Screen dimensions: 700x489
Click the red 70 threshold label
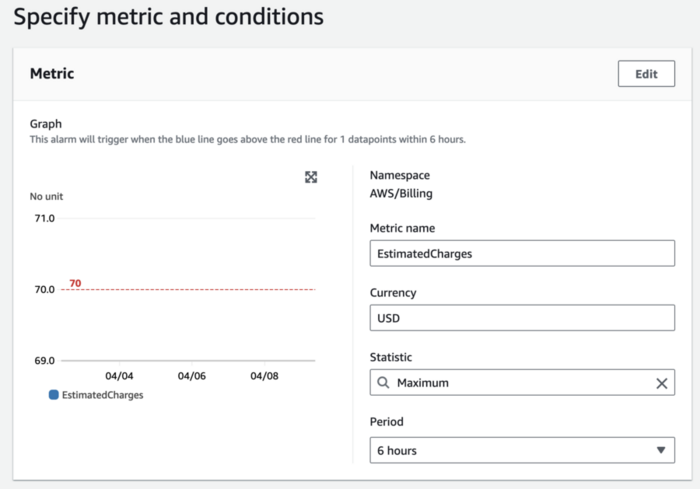[75, 283]
